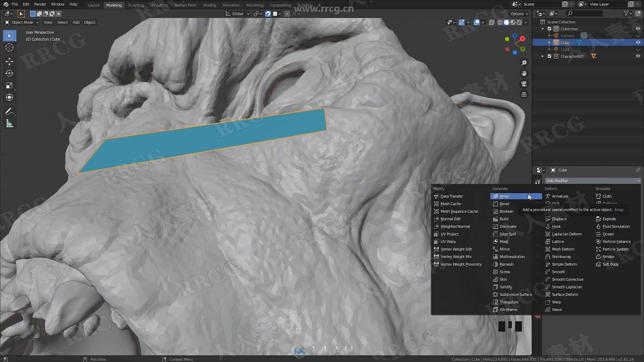Uncheck the Collection checkbox
The width and height of the screenshot is (644, 362).
(x=549, y=29)
